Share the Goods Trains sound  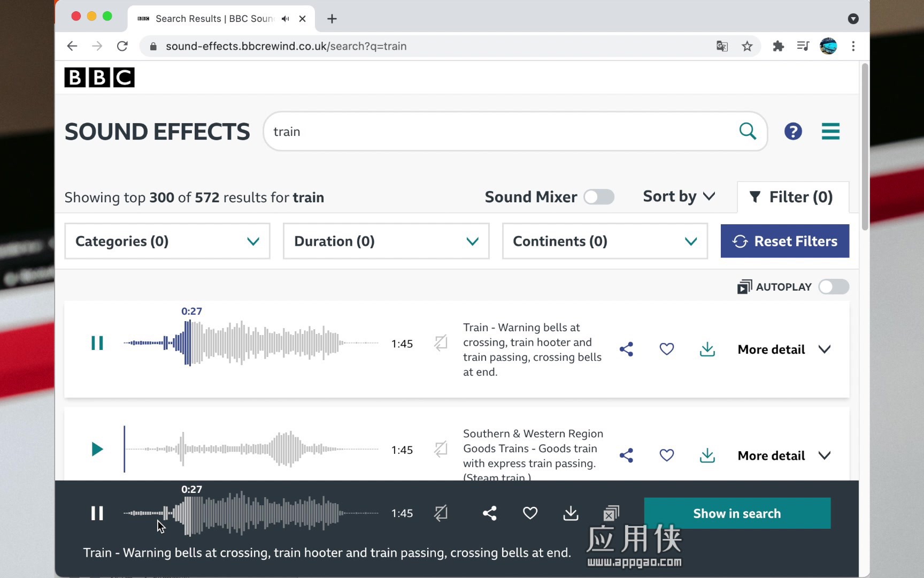tap(626, 455)
